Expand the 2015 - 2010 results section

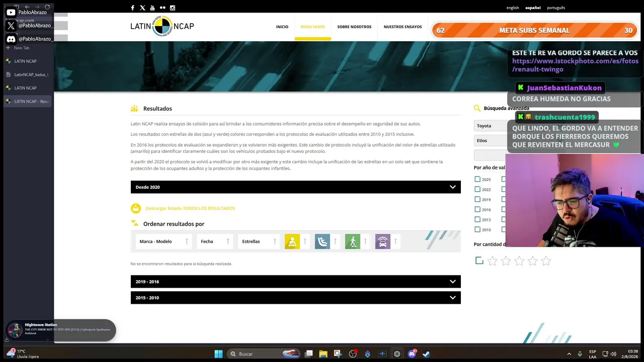[296, 298]
